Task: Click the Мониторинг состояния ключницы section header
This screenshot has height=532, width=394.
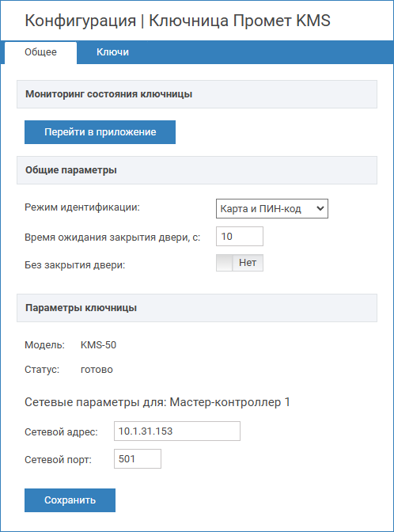Action: (x=197, y=94)
